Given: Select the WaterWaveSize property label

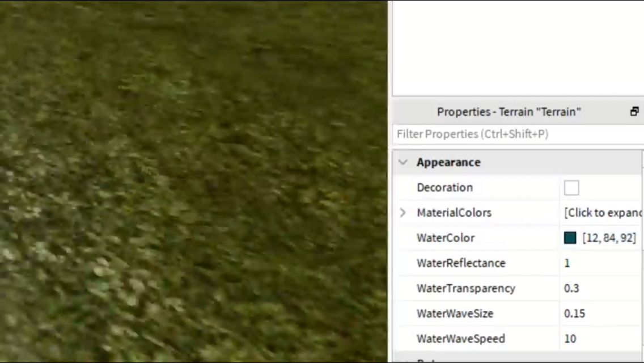Looking at the screenshot, I should 455,314.
